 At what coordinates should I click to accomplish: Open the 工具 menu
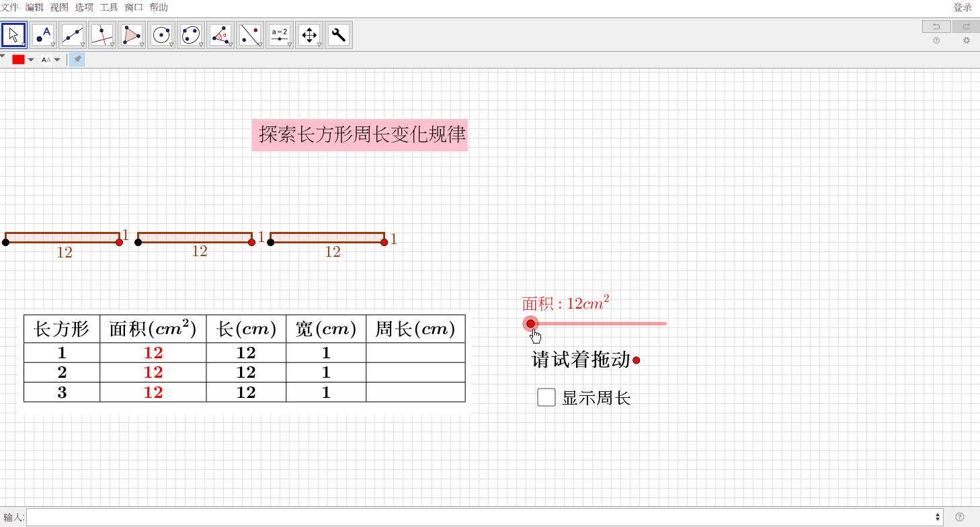[x=108, y=7]
